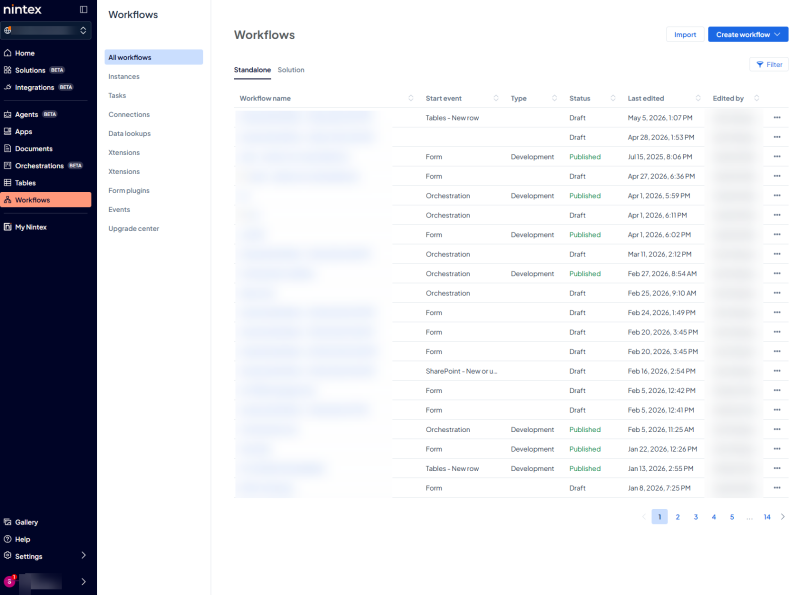Sort by Start event column
The image size is (800, 595).
click(x=496, y=98)
